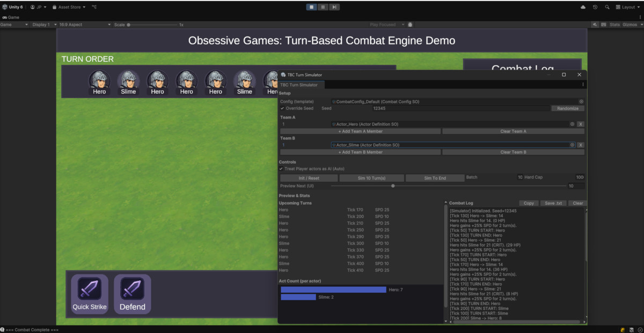Switch to the TBC Turn Simulator tab
This screenshot has width=644, height=333.
[x=301, y=84]
